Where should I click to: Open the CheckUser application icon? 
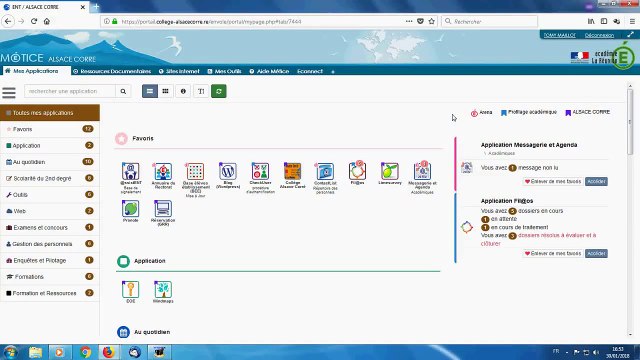(x=260, y=171)
